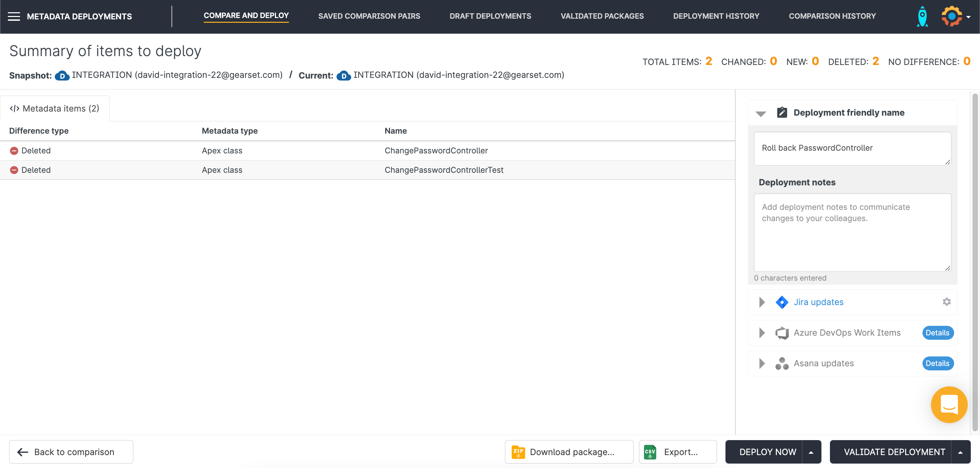The height and width of the screenshot is (468, 980).
Task: Click the Azure DevOps logo icon
Action: point(782,333)
